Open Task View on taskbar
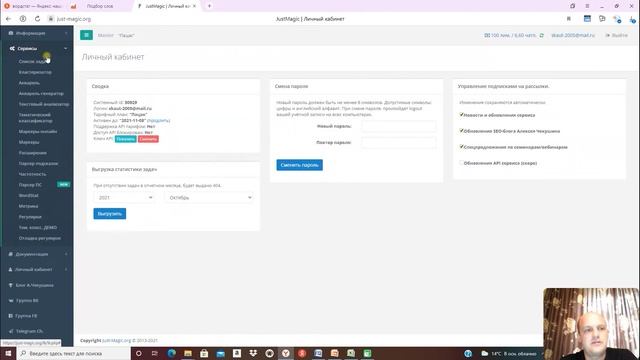This screenshot has width=640, height=360. tap(155, 353)
